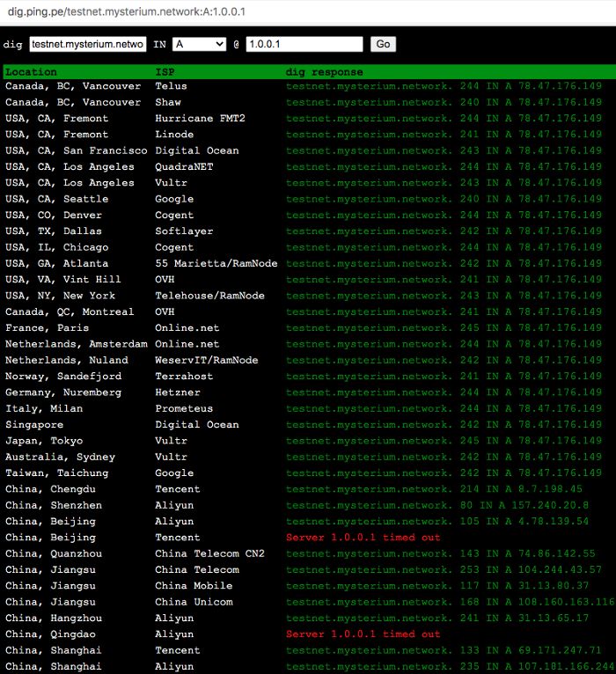Click the Italy, Milan location row
This screenshot has width=616, height=674.
44,408
